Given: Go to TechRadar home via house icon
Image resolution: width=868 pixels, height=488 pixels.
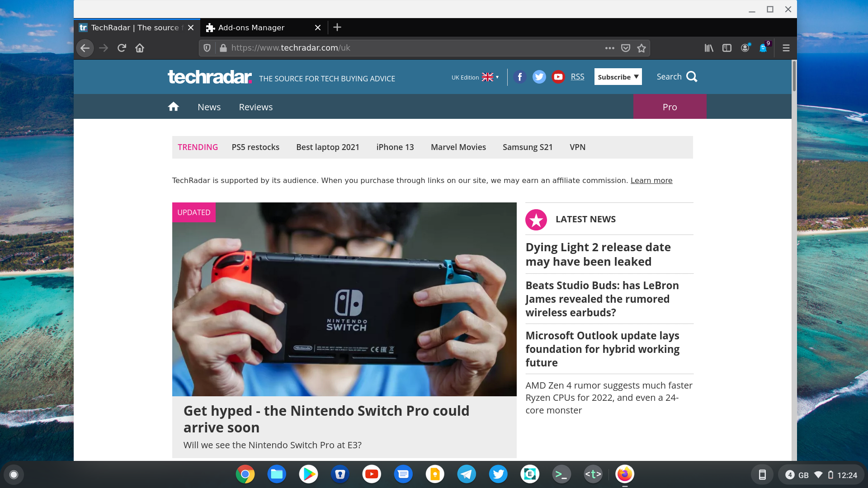Looking at the screenshot, I should [x=174, y=107].
